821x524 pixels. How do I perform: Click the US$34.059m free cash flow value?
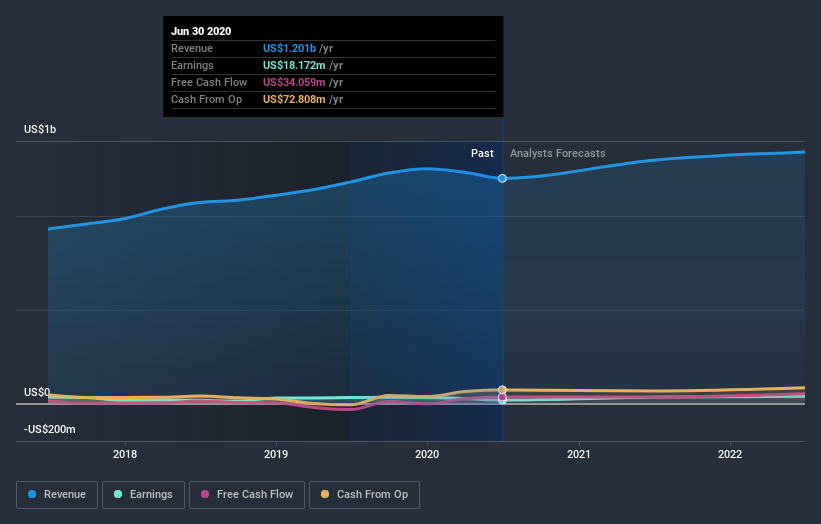point(294,82)
